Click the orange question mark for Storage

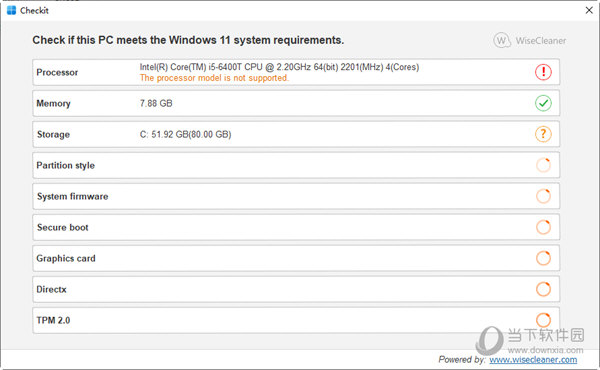(x=543, y=134)
